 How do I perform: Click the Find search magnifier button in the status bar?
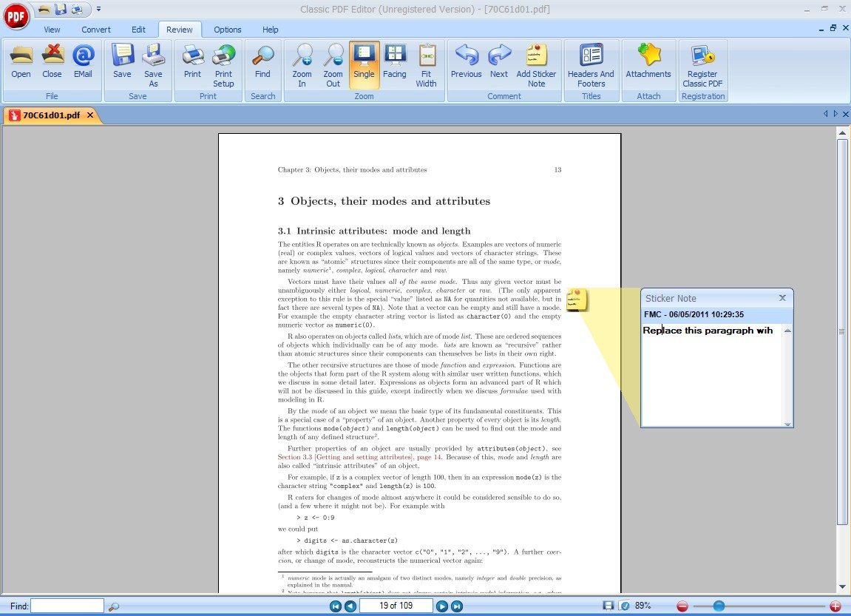[x=113, y=606]
